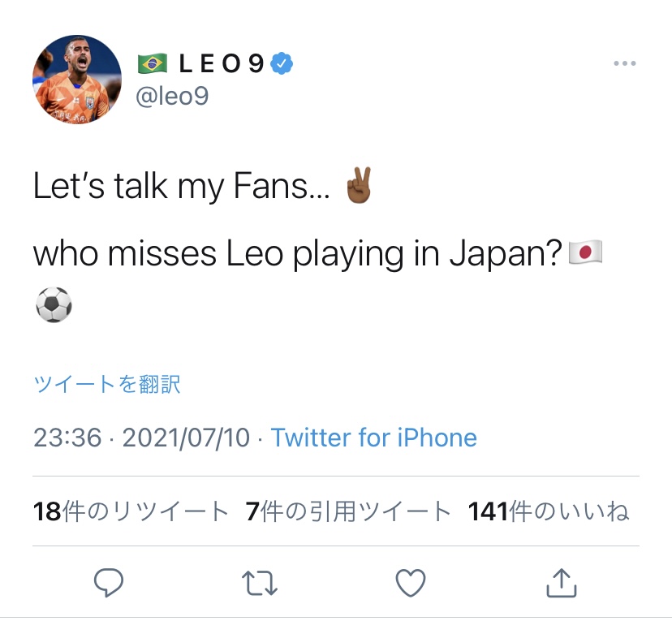View the 18件のリツイート list
The image size is (672, 621).
tap(131, 511)
